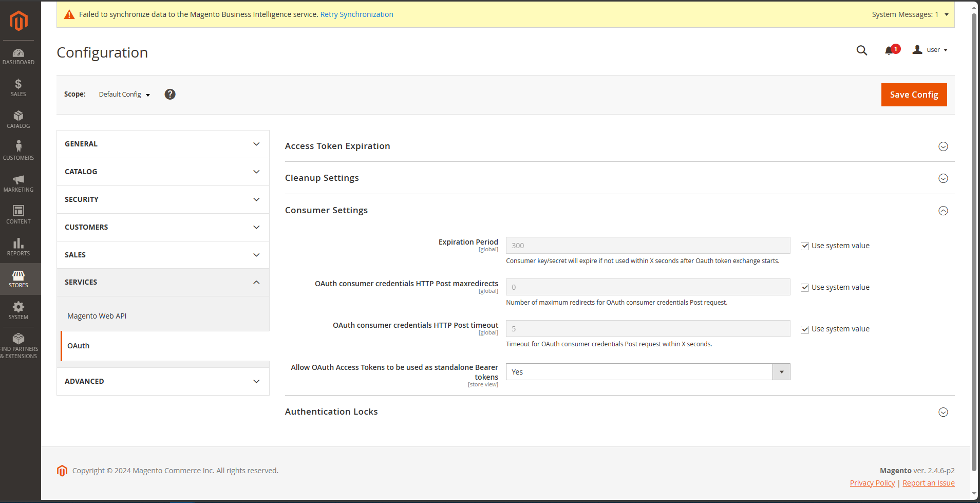980x503 pixels.
Task: Click the Magento ver. 2.4.6-p2 text
Action: [x=917, y=471]
